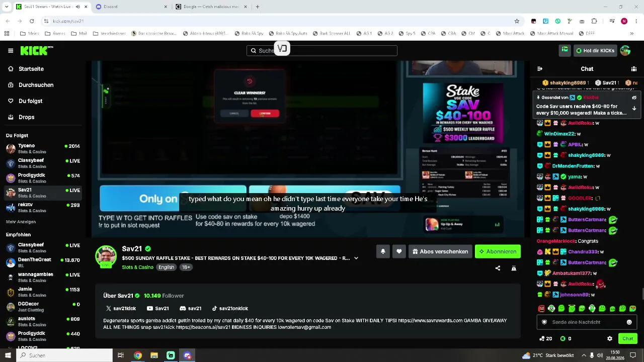Send message with green Chat button
644x362 pixels.
[627, 338]
